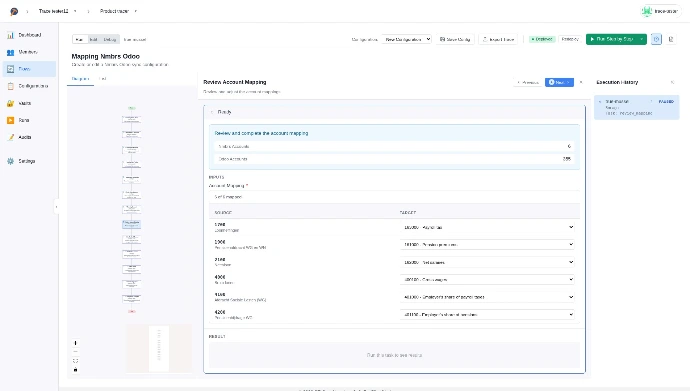Screen dimensions: 690x391
Task: Expand the execution history run entry
Action: pyautogui.click(x=600, y=102)
